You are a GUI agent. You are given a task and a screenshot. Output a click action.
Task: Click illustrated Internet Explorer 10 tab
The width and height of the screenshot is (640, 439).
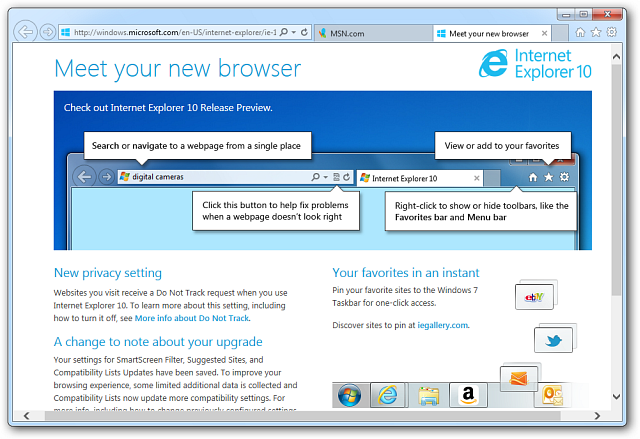click(420, 178)
